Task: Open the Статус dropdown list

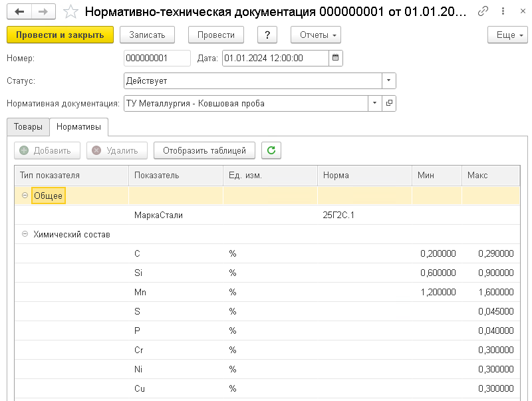Action: [388, 80]
